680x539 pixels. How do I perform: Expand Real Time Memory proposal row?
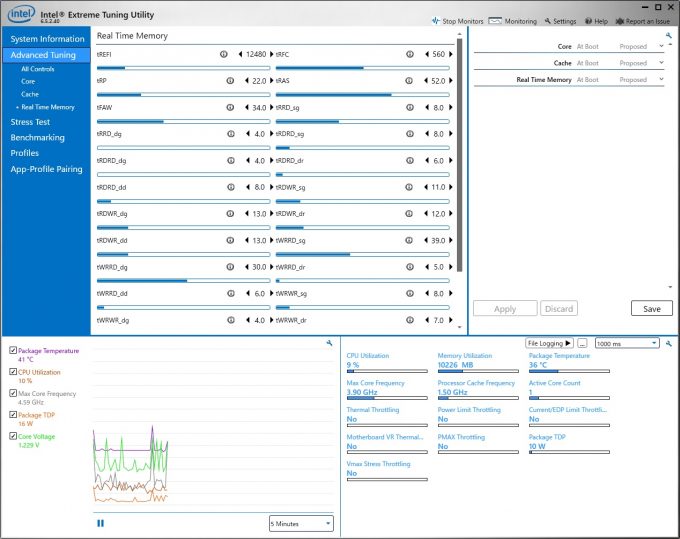(x=661, y=79)
